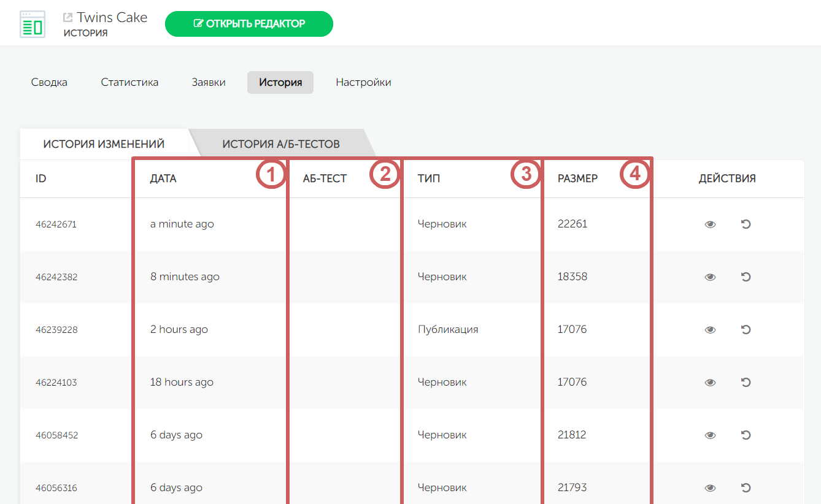Viewport: 821px width, 504px height.
Task: Select the История изменений tab
Action: (x=104, y=145)
